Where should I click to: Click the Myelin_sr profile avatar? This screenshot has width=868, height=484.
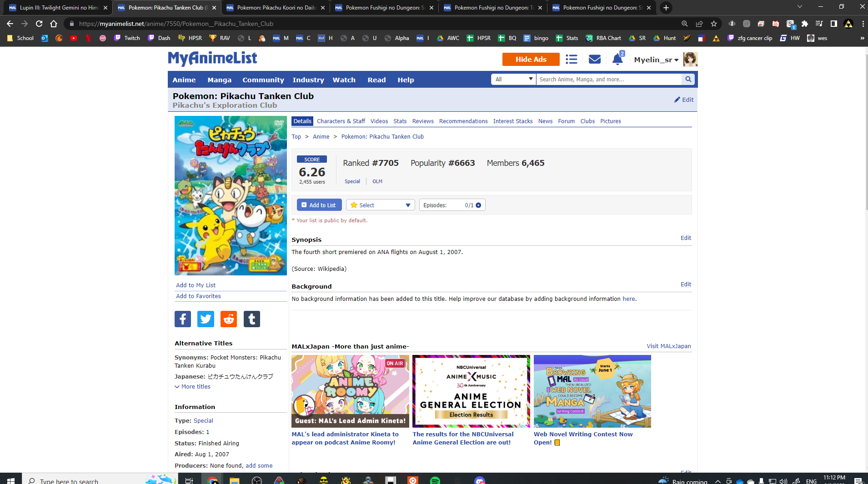(x=690, y=60)
